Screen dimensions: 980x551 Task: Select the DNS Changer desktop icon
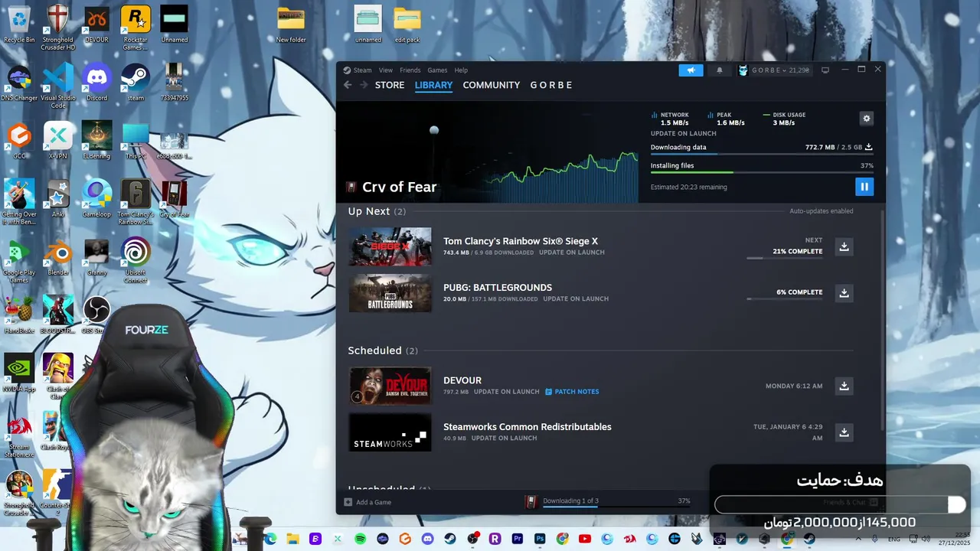[x=19, y=83]
